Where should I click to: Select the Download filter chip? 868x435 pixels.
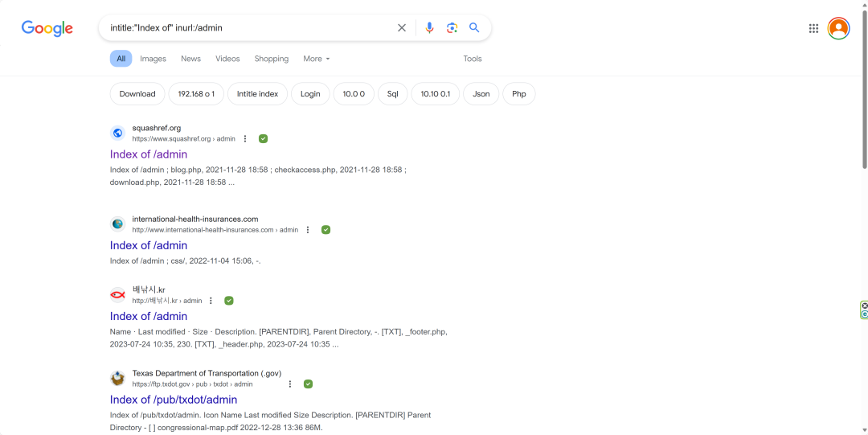pyautogui.click(x=137, y=93)
